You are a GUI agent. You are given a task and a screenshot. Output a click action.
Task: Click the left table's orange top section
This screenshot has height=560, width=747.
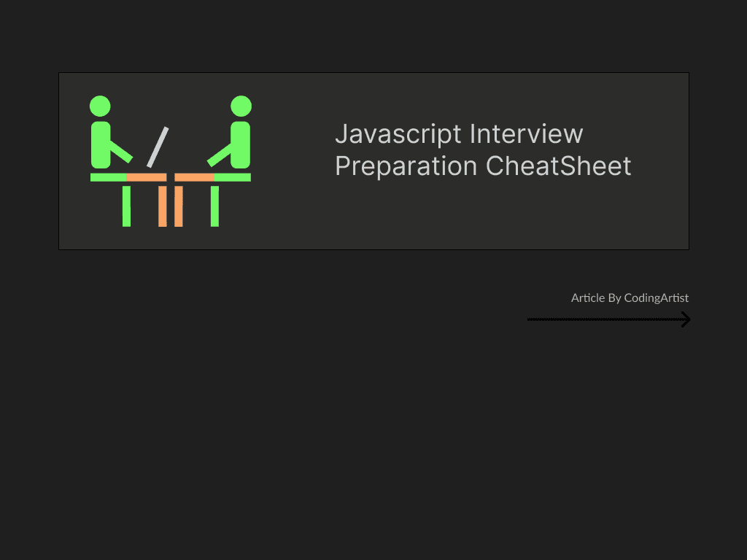[x=146, y=177]
